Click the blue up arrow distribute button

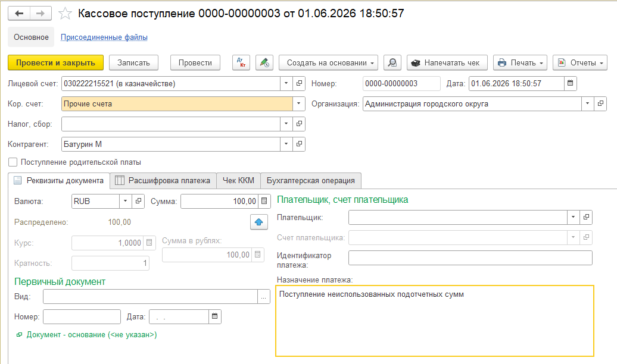[x=259, y=222]
